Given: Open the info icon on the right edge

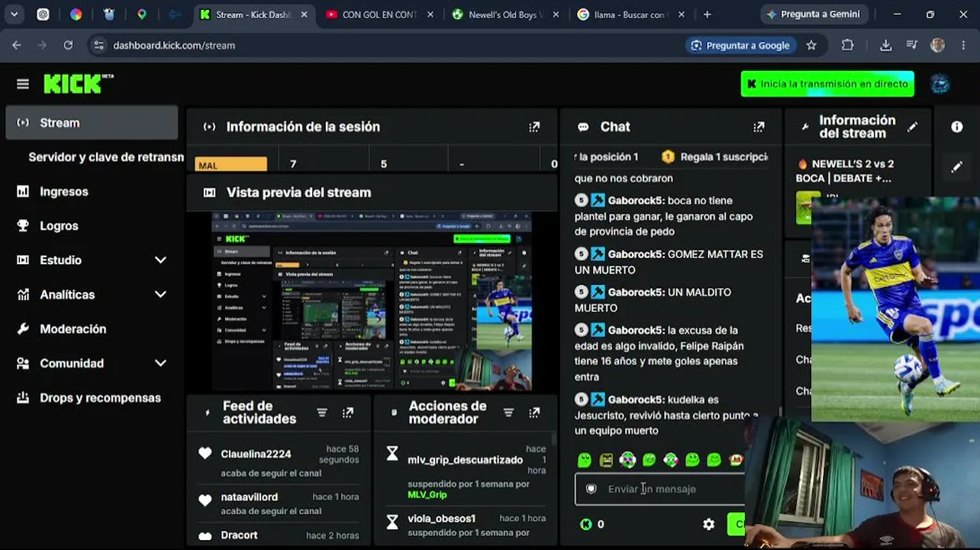Looking at the screenshot, I should [x=957, y=127].
